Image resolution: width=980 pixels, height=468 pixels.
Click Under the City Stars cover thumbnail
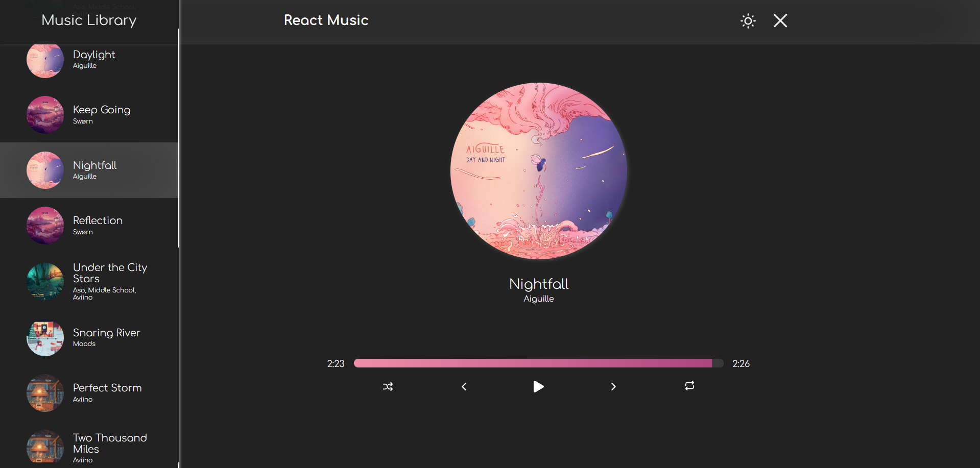[45, 281]
